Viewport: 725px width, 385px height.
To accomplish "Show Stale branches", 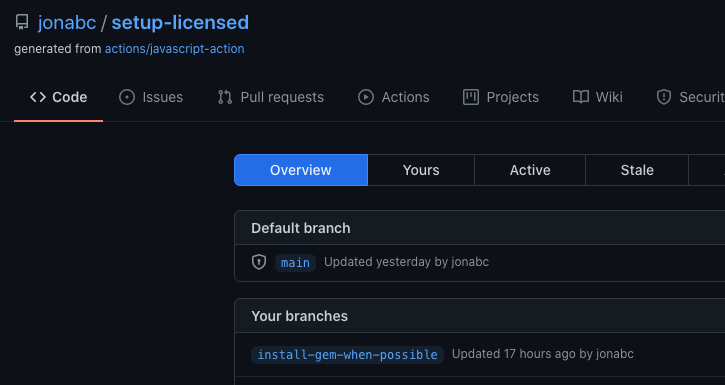I will point(637,170).
